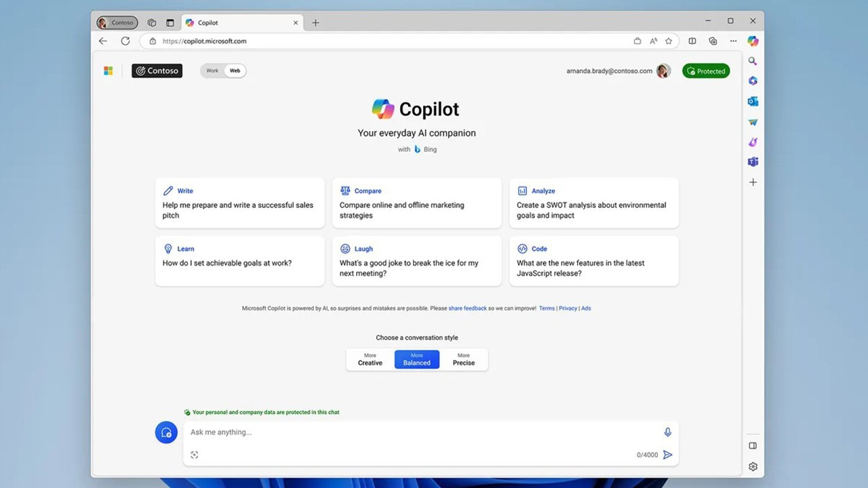Open the paper plane icon in the sidebar
868x488 pixels.
pyautogui.click(x=753, y=122)
